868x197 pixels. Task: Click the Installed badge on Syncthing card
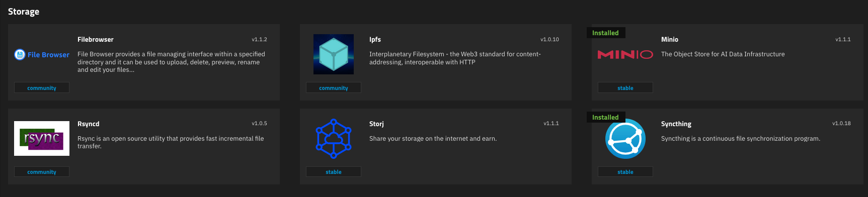coord(606,117)
